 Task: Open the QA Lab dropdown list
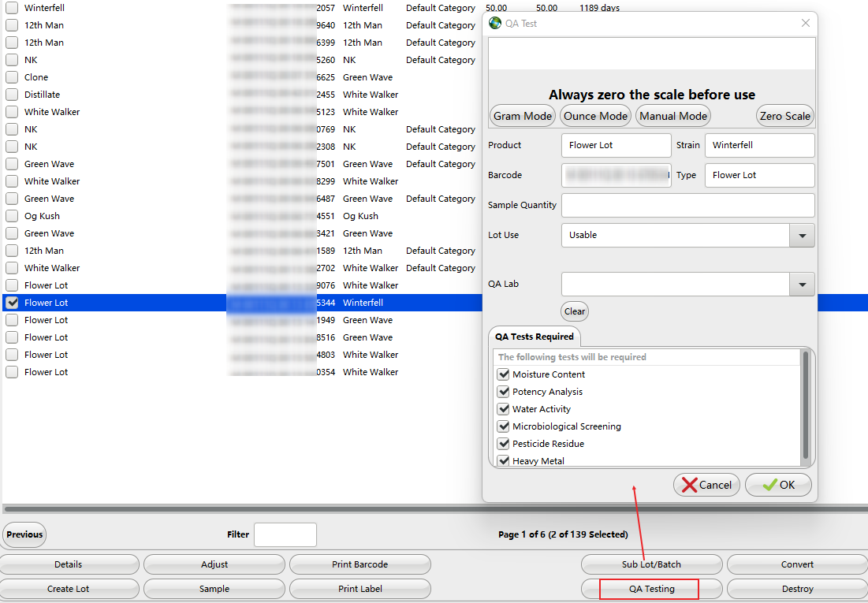point(802,284)
